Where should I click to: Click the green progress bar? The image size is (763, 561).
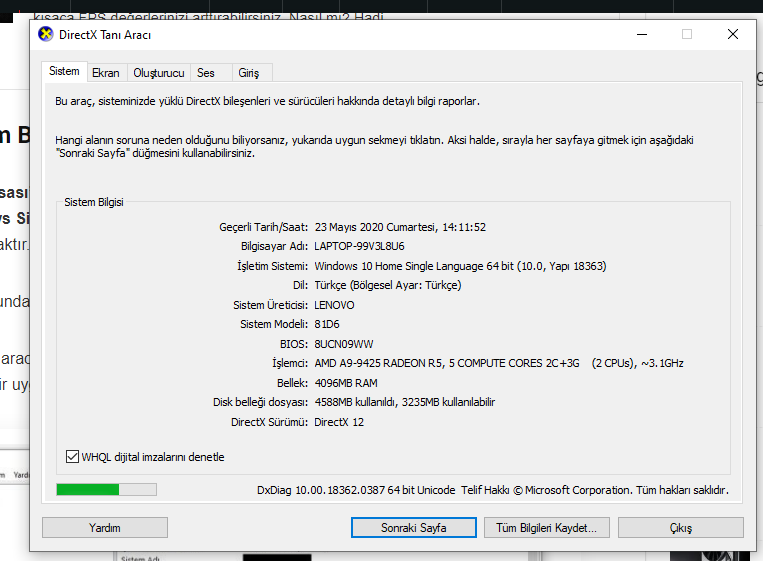pos(107,489)
